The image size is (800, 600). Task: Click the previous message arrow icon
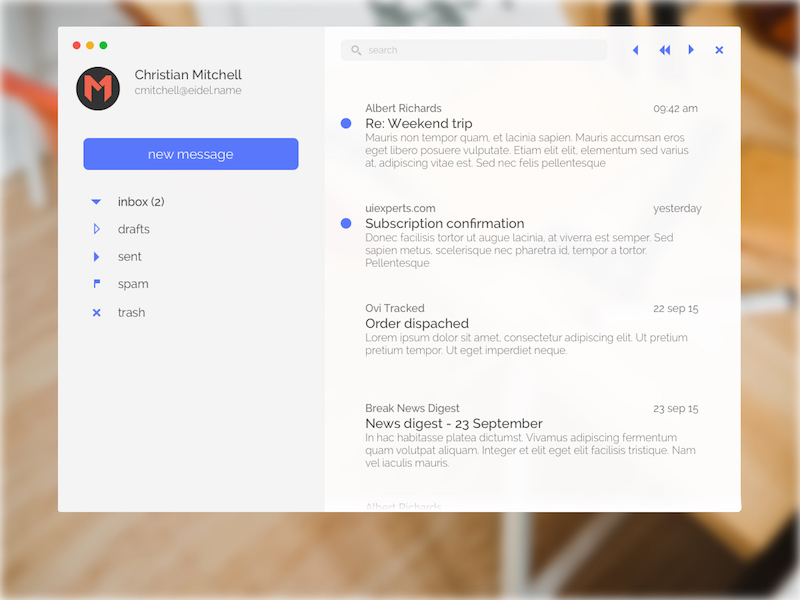pyautogui.click(x=636, y=49)
